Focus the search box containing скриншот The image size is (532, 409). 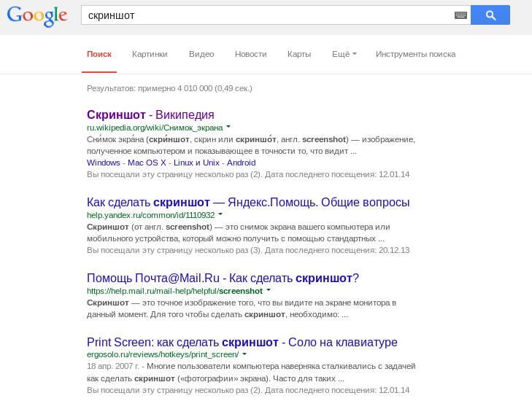[276, 15]
